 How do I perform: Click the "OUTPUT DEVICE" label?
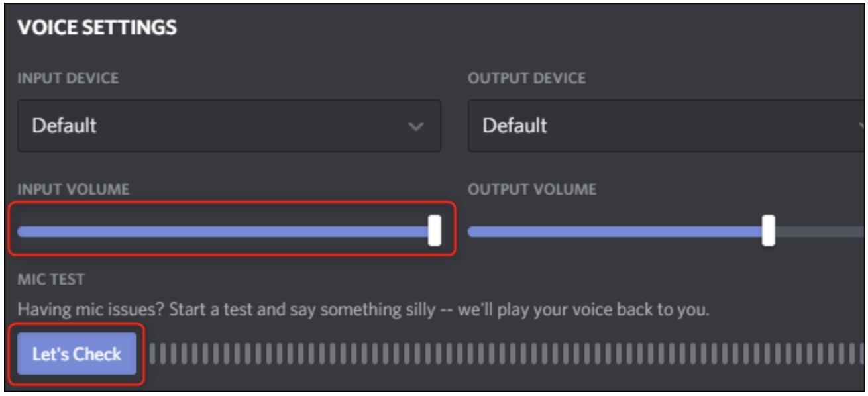[x=527, y=78]
